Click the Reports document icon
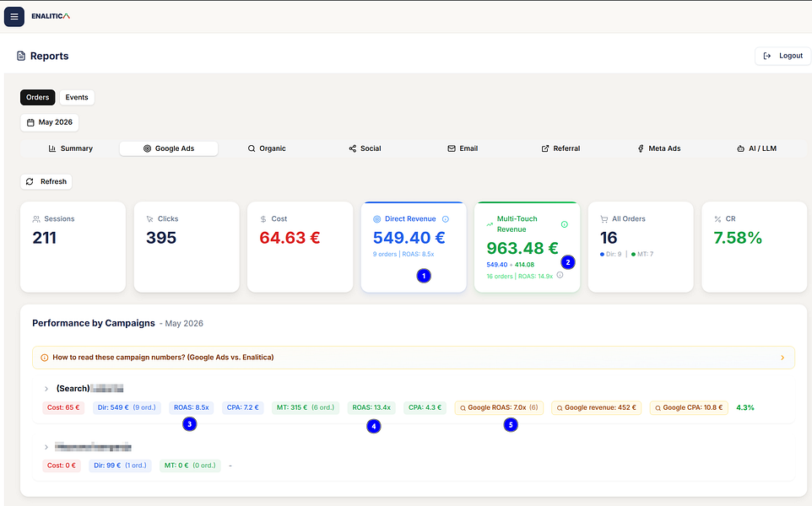The height and width of the screenshot is (506, 812). coord(21,56)
